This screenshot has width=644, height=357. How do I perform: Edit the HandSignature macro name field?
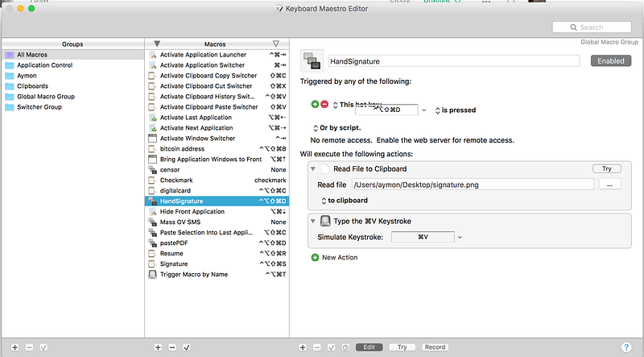pos(454,61)
